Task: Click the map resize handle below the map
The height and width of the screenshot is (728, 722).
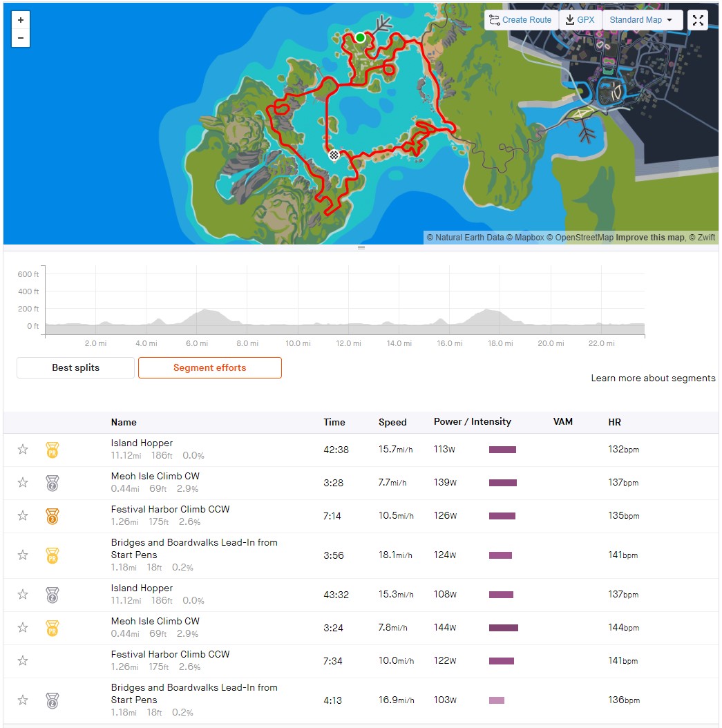Action: click(361, 247)
